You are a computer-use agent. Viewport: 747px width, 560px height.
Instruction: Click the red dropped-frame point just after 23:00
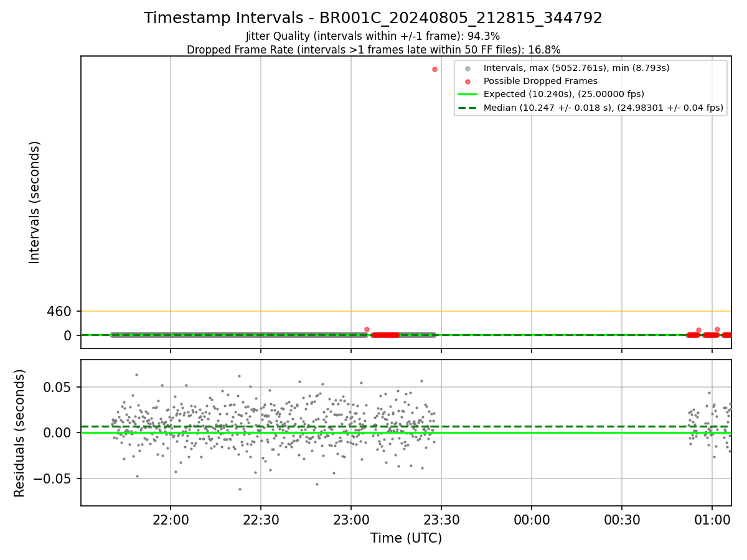367,329
